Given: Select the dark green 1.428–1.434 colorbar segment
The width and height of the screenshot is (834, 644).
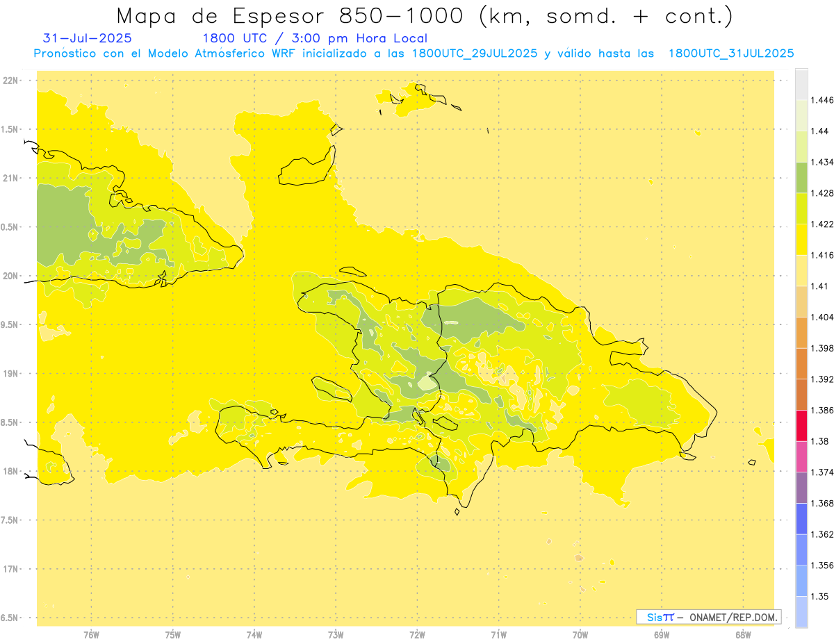Looking at the screenshot, I should (801, 177).
